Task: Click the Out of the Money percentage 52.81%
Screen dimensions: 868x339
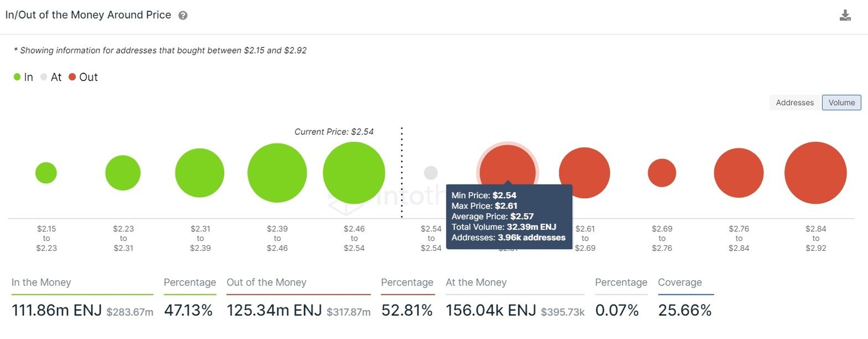Action: click(407, 310)
